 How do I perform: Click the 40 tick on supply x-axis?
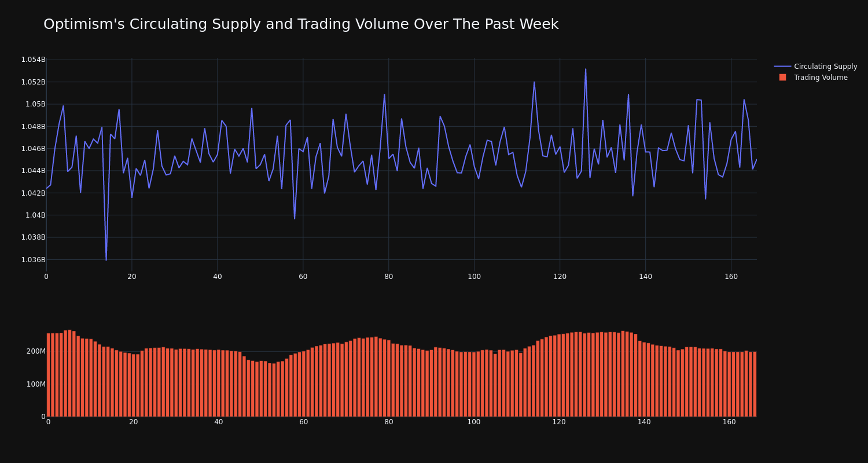pos(218,277)
